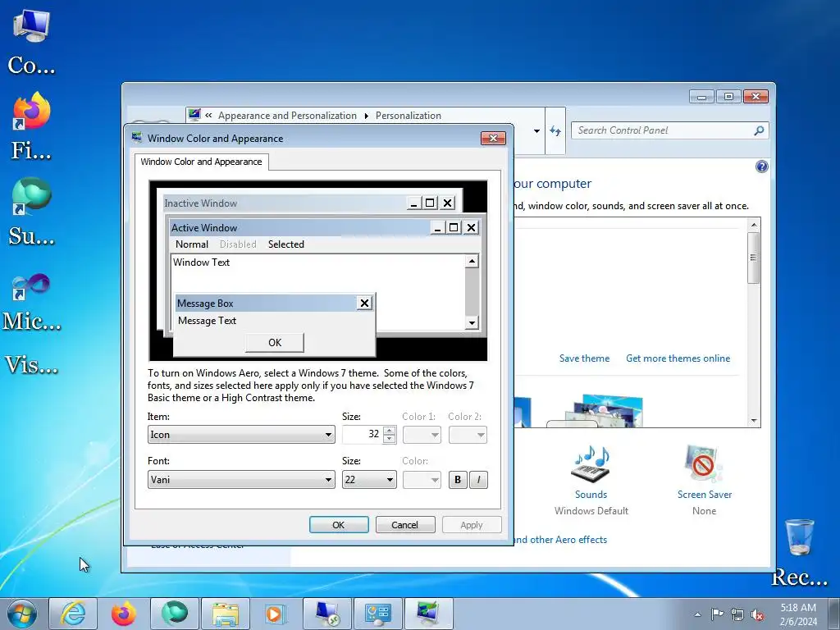Viewport: 840px width, 630px height.
Task: Decrease the item Size spinner value
Action: [x=390, y=439]
